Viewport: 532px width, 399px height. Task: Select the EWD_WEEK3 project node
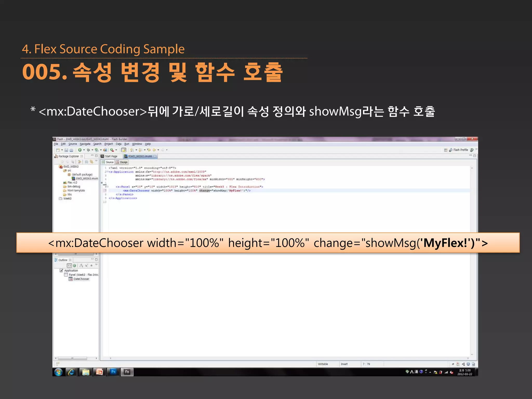(69, 167)
